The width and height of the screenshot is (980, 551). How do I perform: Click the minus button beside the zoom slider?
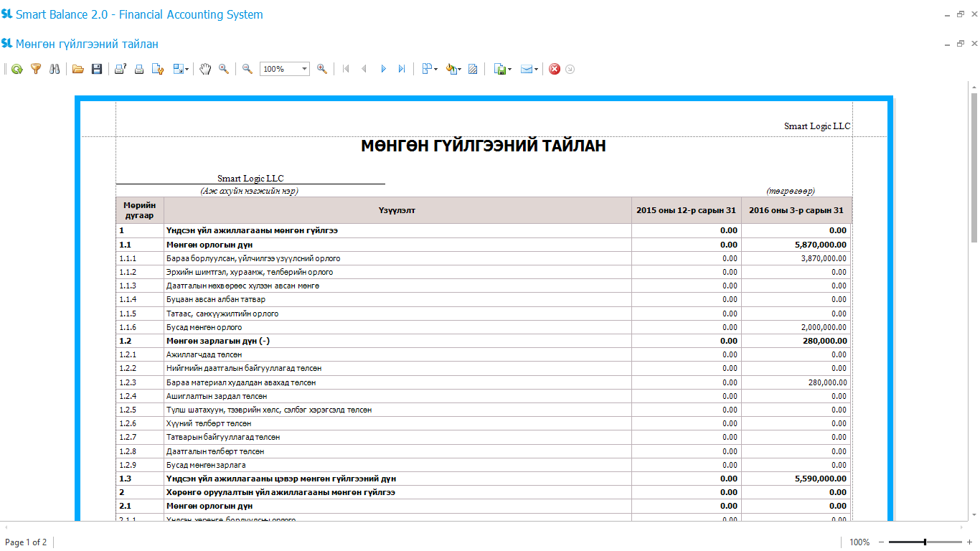[882, 542]
